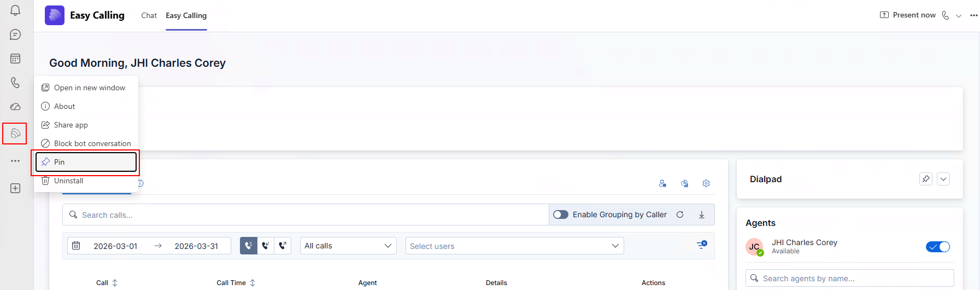Click the Agents heading
The width and height of the screenshot is (980, 290).
tap(760, 223)
